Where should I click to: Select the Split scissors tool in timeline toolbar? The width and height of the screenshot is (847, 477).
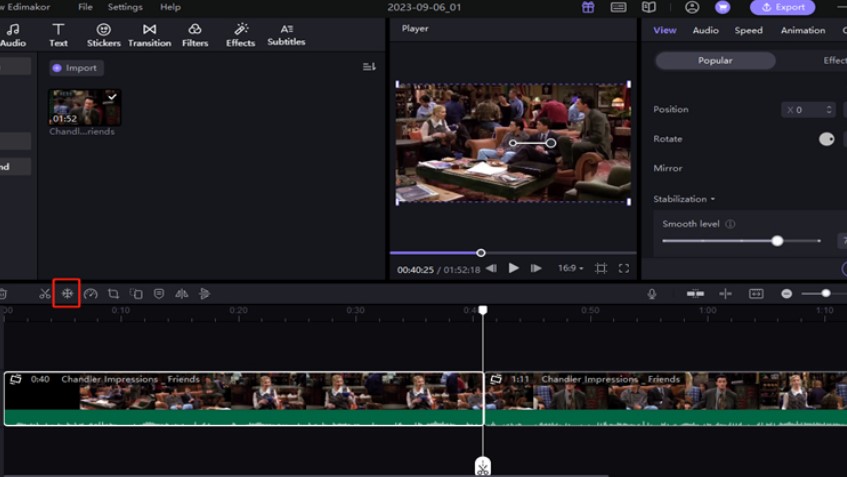tap(45, 294)
